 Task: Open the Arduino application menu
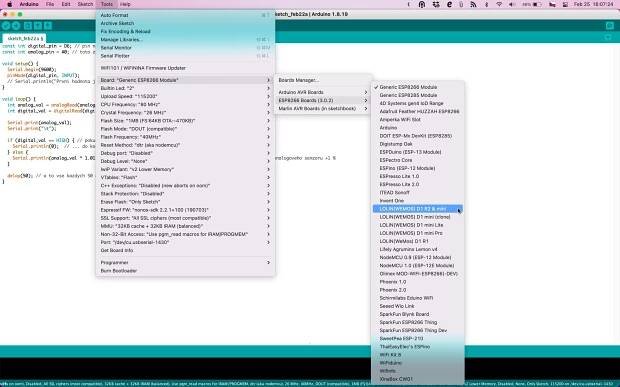point(29,4)
